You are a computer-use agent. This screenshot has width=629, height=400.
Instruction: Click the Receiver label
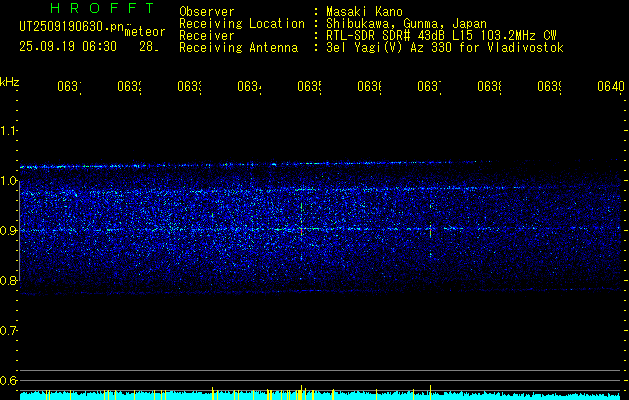pyautogui.click(x=207, y=36)
